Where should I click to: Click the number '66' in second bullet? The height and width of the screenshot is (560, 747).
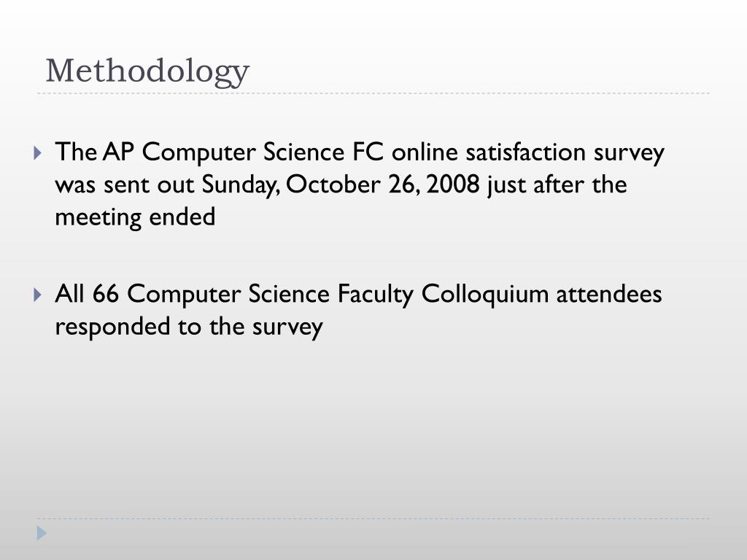(106, 295)
